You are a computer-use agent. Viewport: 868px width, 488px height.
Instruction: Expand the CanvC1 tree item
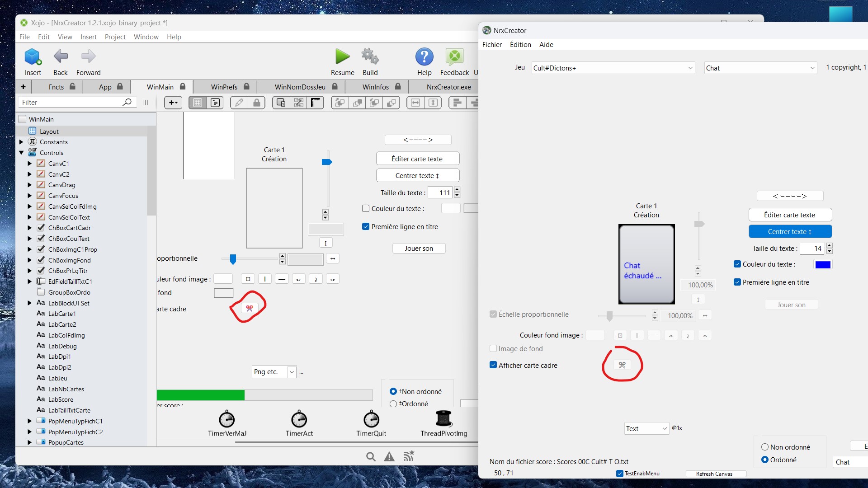point(30,164)
